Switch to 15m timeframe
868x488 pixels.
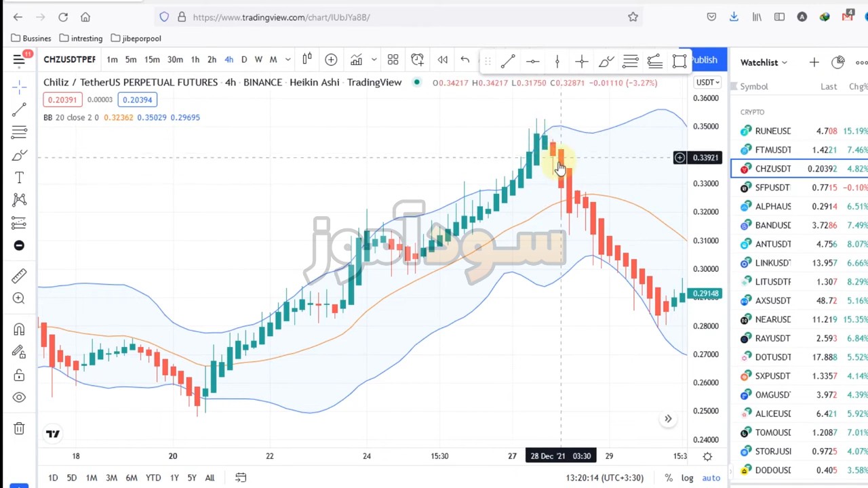pyautogui.click(x=152, y=60)
